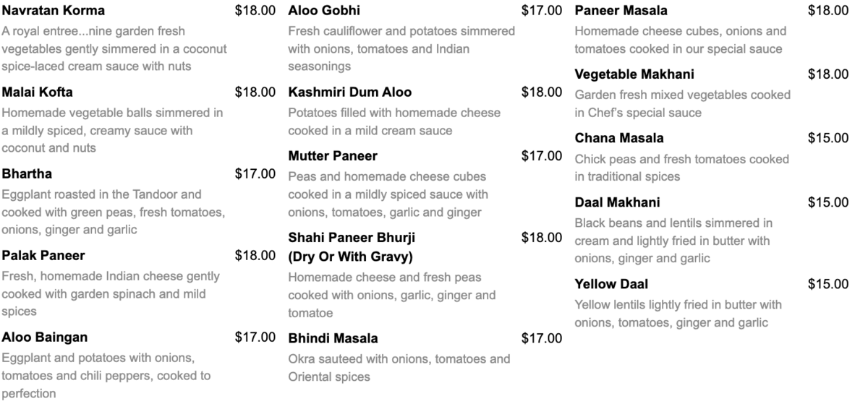Click the Chana Masala chick peas description
868x409 pixels.
tap(682, 168)
